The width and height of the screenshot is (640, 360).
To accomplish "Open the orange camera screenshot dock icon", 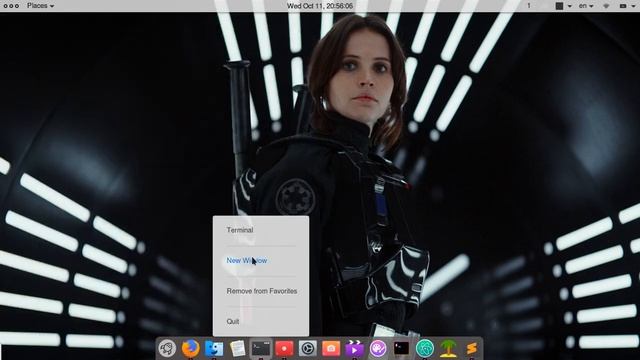I will coord(331,348).
